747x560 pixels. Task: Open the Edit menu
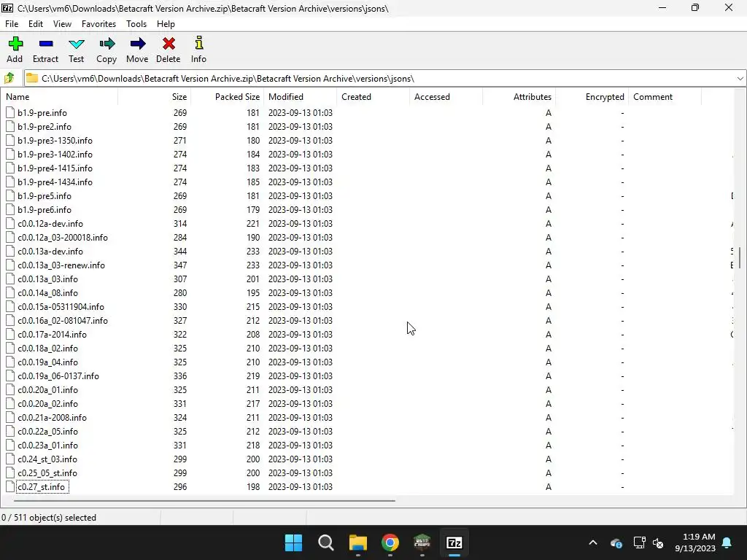[x=36, y=24]
